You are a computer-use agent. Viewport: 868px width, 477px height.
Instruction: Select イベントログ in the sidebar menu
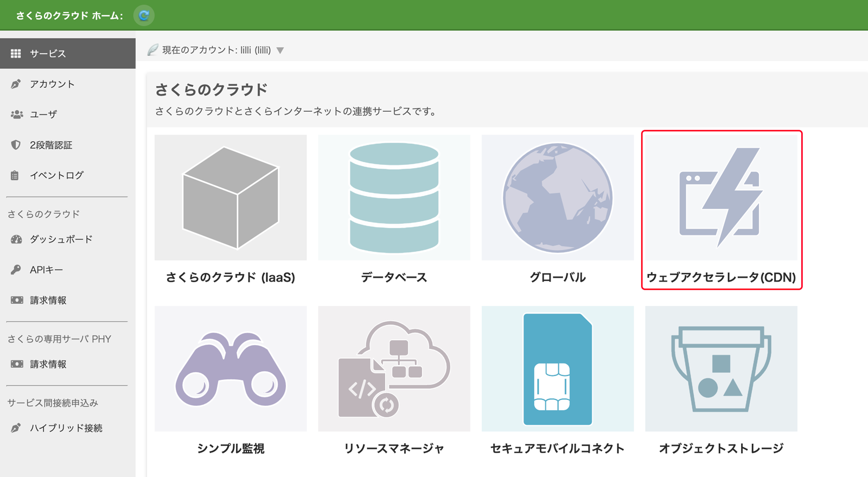(x=68, y=175)
